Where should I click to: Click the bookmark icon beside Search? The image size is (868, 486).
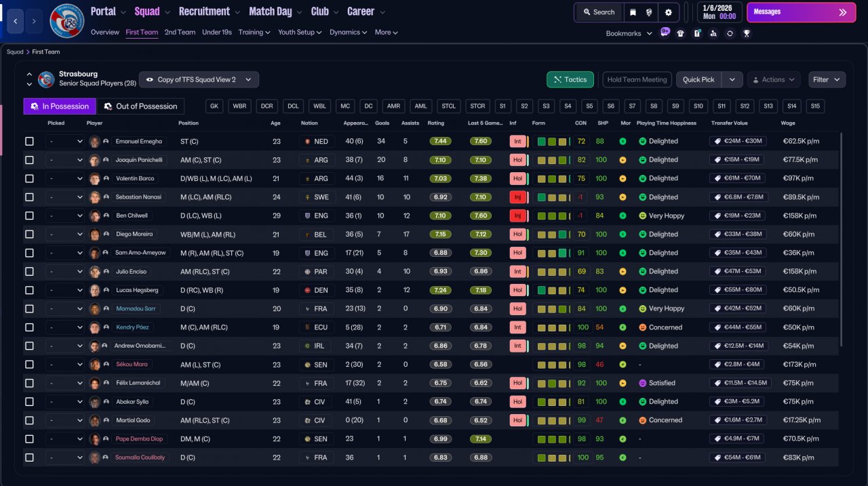click(633, 12)
